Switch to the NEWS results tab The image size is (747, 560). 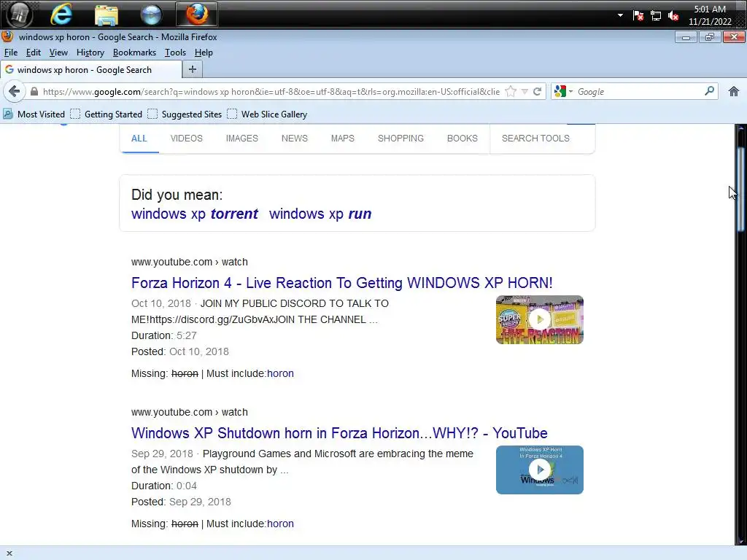[295, 138]
